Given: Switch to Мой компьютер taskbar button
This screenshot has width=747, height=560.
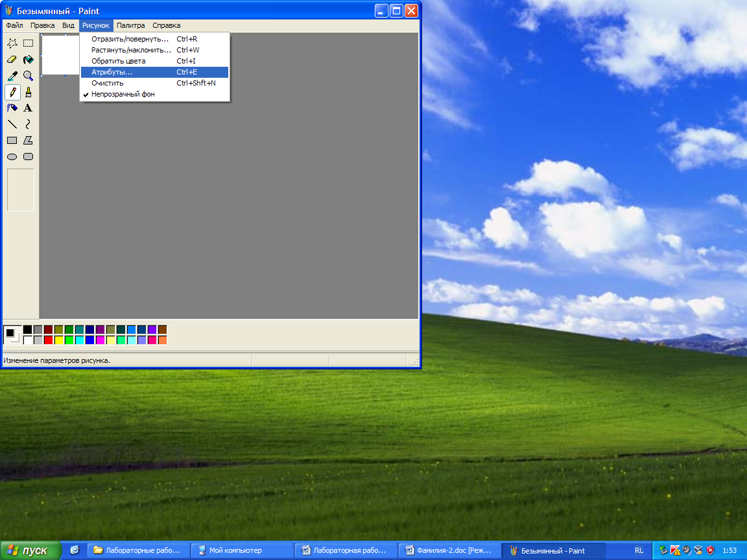Looking at the screenshot, I should point(242,550).
